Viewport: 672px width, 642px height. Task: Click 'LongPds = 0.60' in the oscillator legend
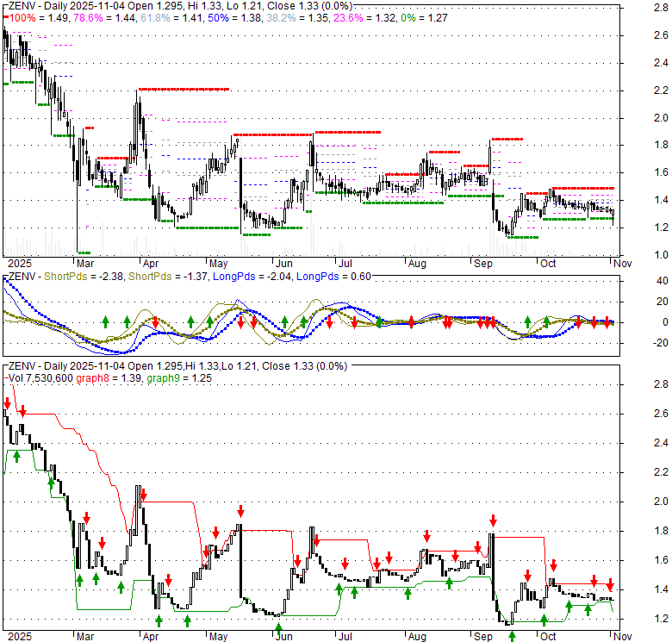(x=333, y=277)
